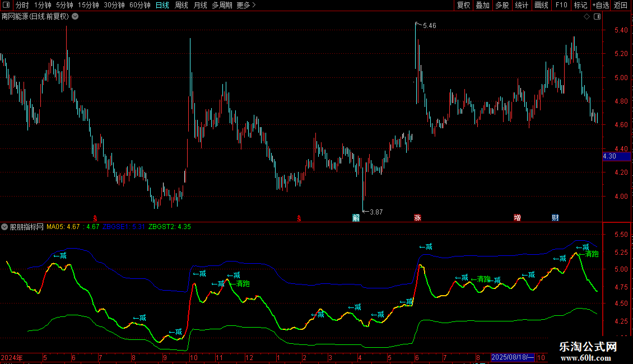This screenshot has height=364, width=633.
Task: Add stock with +自选
Action: click(601, 5)
